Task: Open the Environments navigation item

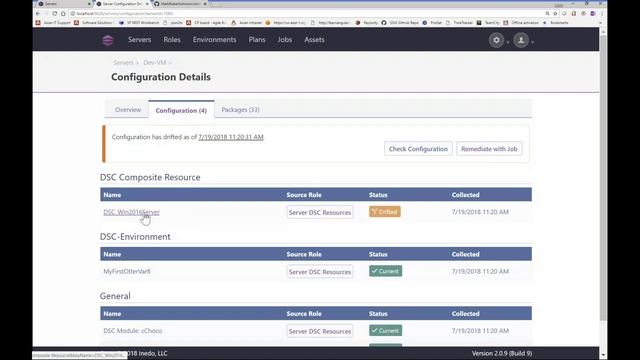Action: [x=215, y=40]
